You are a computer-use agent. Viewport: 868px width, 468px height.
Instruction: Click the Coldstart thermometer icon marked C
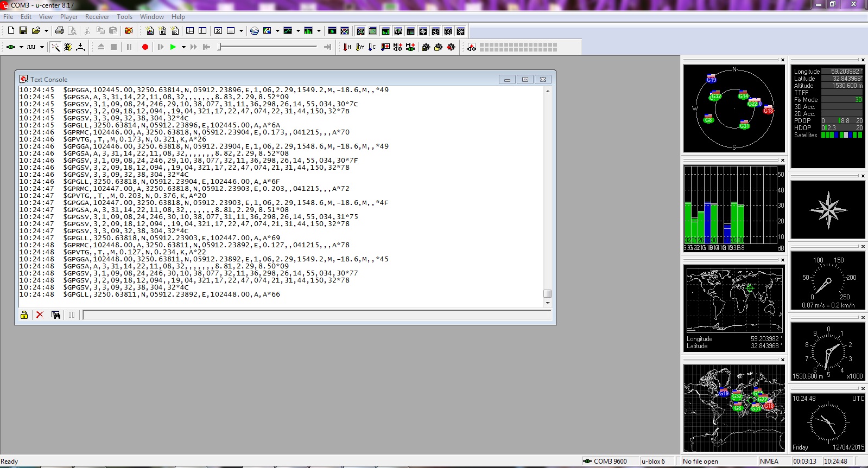point(372,47)
